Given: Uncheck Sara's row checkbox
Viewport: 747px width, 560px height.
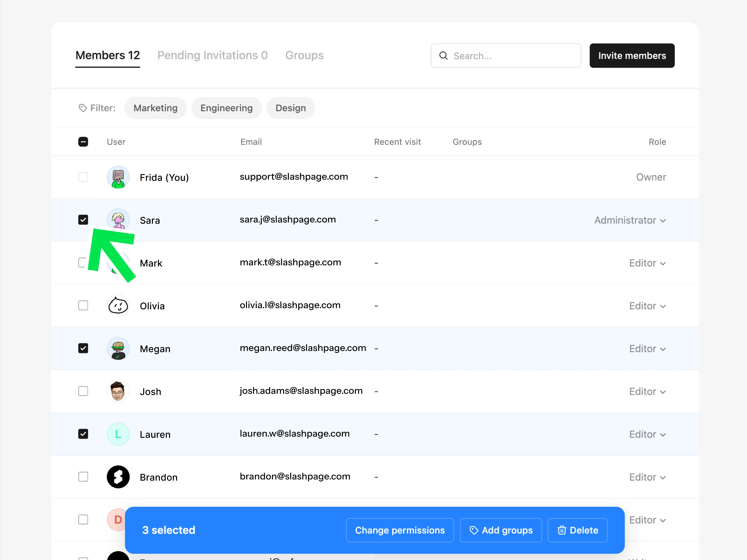Looking at the screenshot, I should (x=83, y=220).
